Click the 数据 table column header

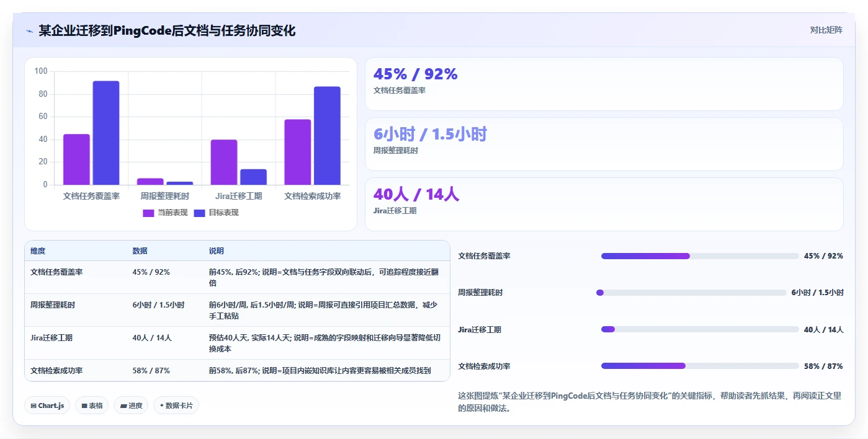pyautogui.click(x=140, y=251)
